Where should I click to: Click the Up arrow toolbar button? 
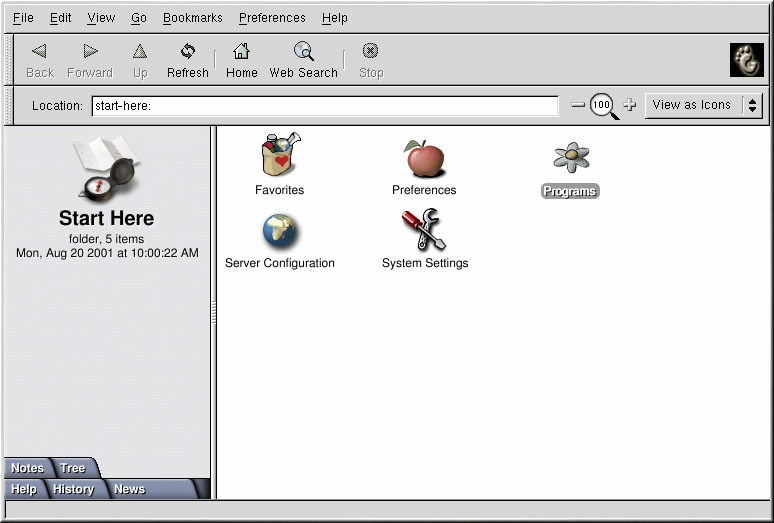click(140, 60)
